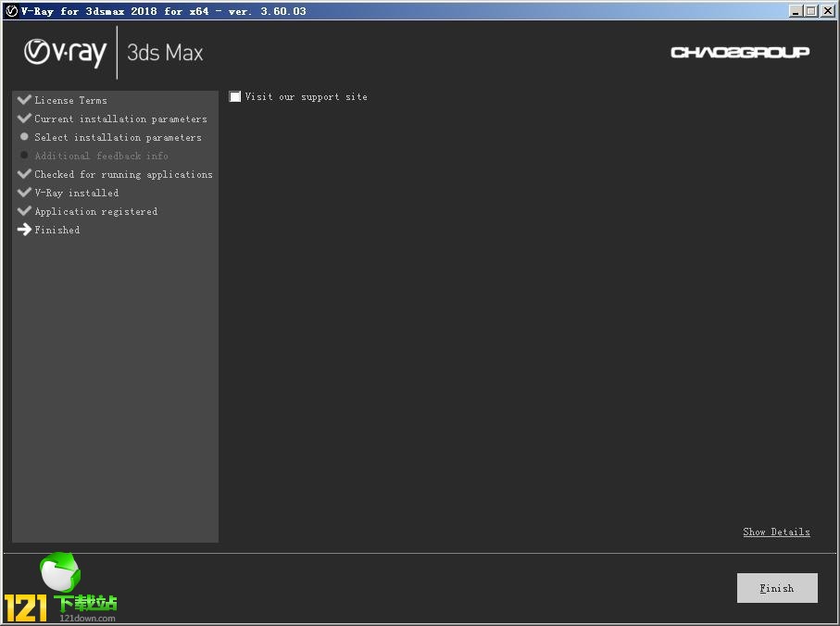Click the installer window title bar text
This screenshot has height=626, width=840.
[x=163, y=11]
